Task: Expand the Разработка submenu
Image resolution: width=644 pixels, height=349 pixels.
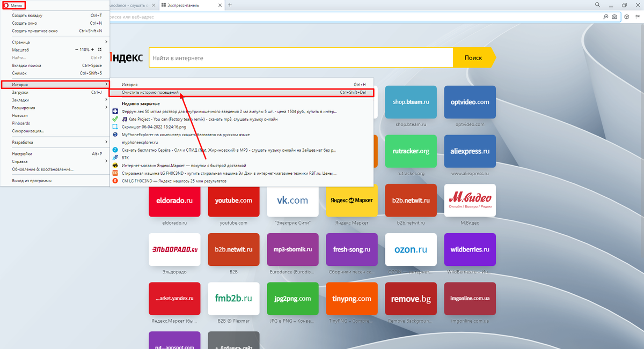Action: pyautogui.click(x=55, y=142)
